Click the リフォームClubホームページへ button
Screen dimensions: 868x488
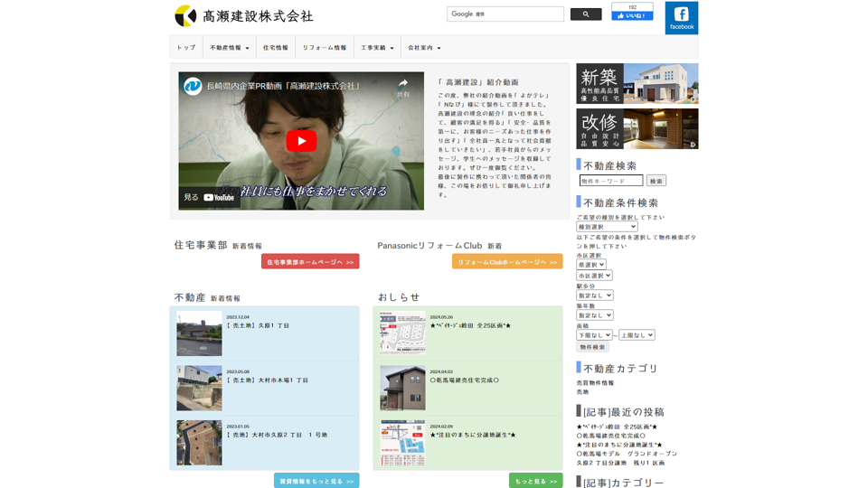click(507, 262)
